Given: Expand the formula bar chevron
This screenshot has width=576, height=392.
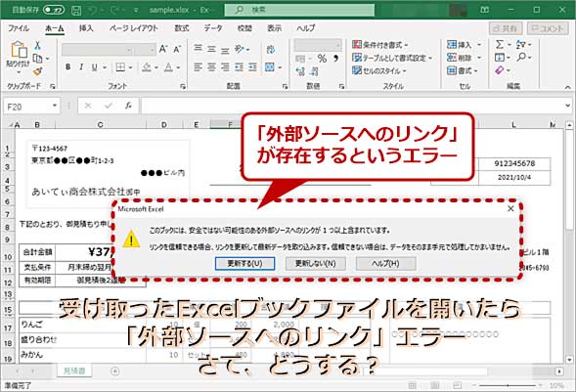Looking at the screenshot, I should coord(568,107).
